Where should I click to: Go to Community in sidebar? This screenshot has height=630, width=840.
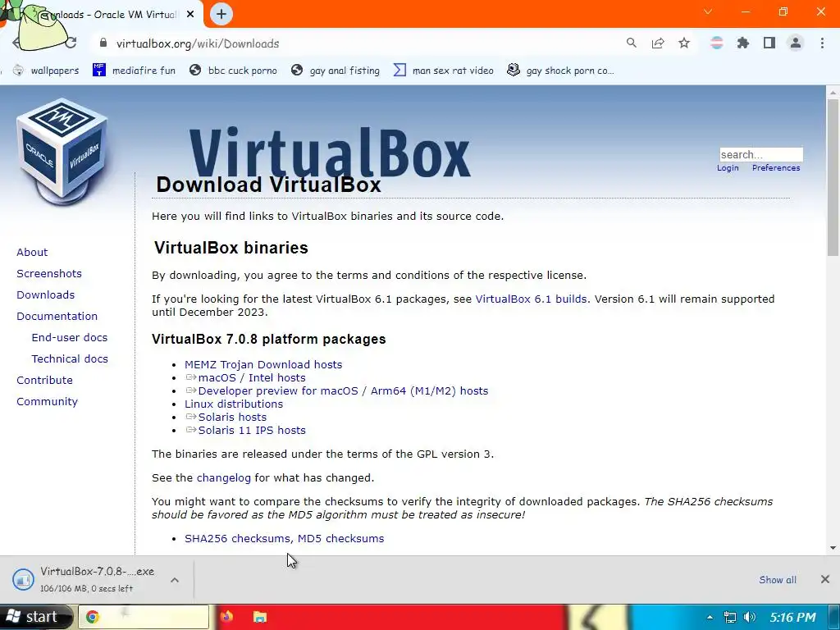coord(47,402)
